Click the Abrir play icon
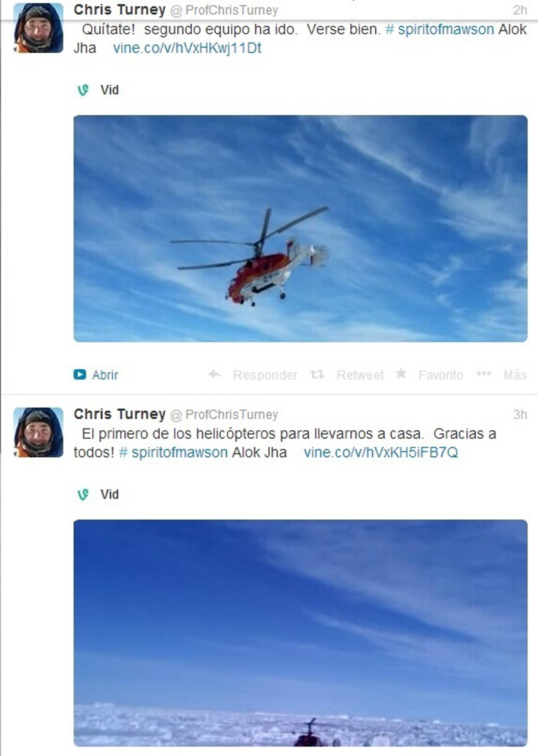 tap(80, 374)
